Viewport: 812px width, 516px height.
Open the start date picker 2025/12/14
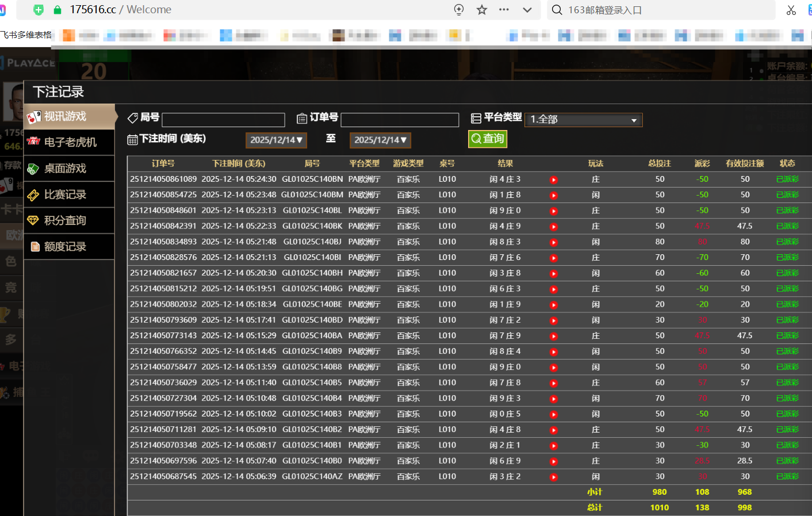276,140
